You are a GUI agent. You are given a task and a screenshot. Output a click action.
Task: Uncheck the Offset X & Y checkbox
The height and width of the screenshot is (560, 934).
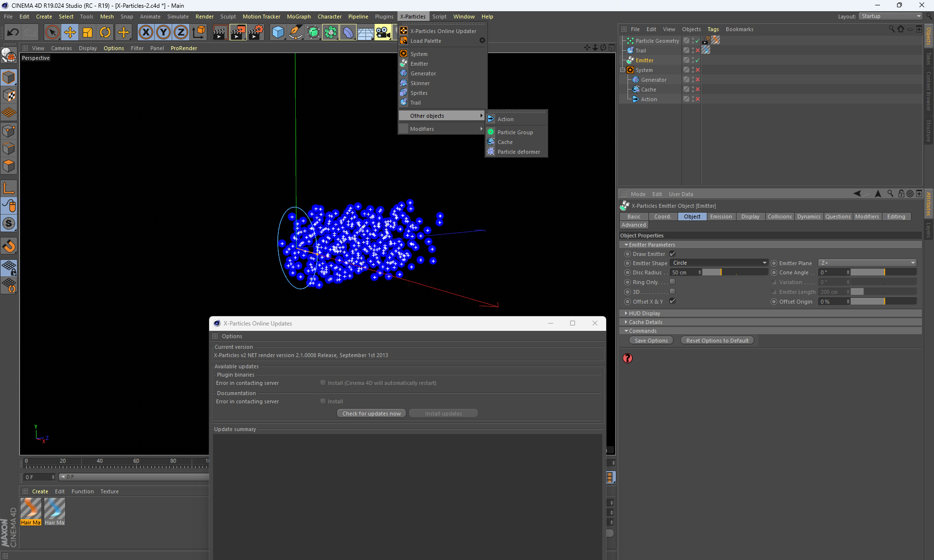(672, 302)
